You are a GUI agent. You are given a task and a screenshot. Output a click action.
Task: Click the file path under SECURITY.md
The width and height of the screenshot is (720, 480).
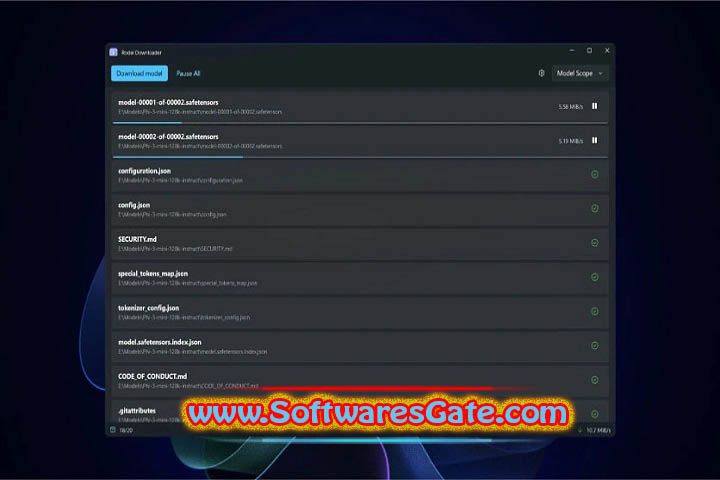coord(175,249)
